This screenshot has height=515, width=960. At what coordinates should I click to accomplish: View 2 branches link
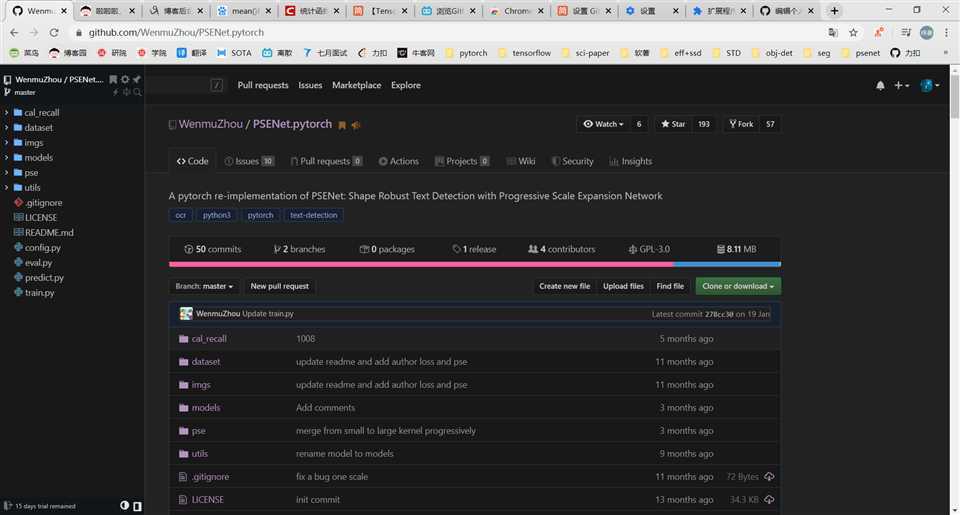tap(299, 249)
